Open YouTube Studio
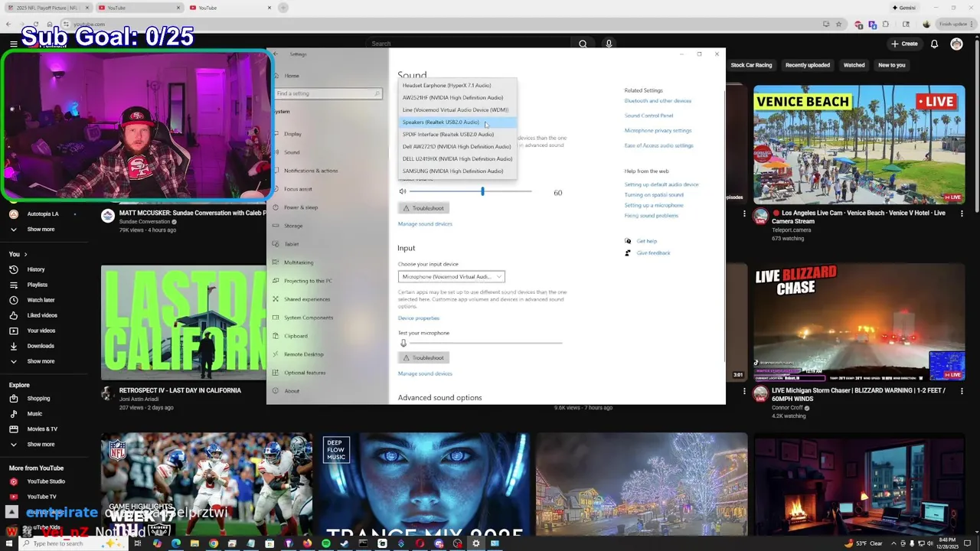This screenshot has height=551, width=980. coord(46,481)
